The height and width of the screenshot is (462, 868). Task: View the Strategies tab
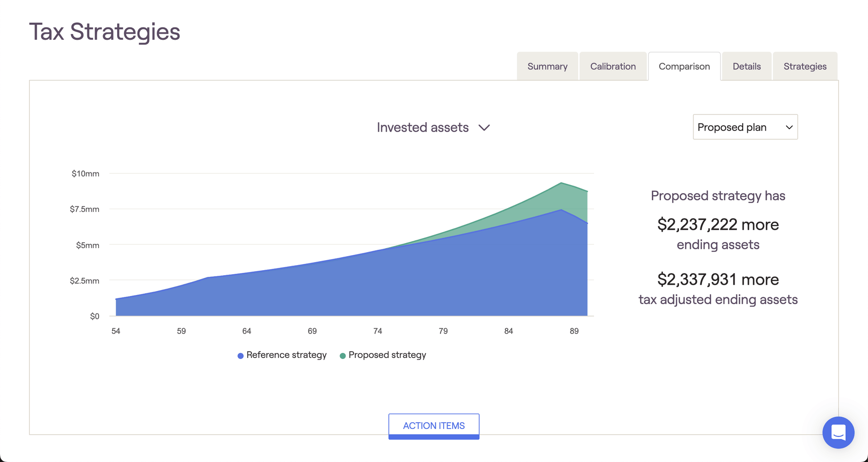pos(805,67)
